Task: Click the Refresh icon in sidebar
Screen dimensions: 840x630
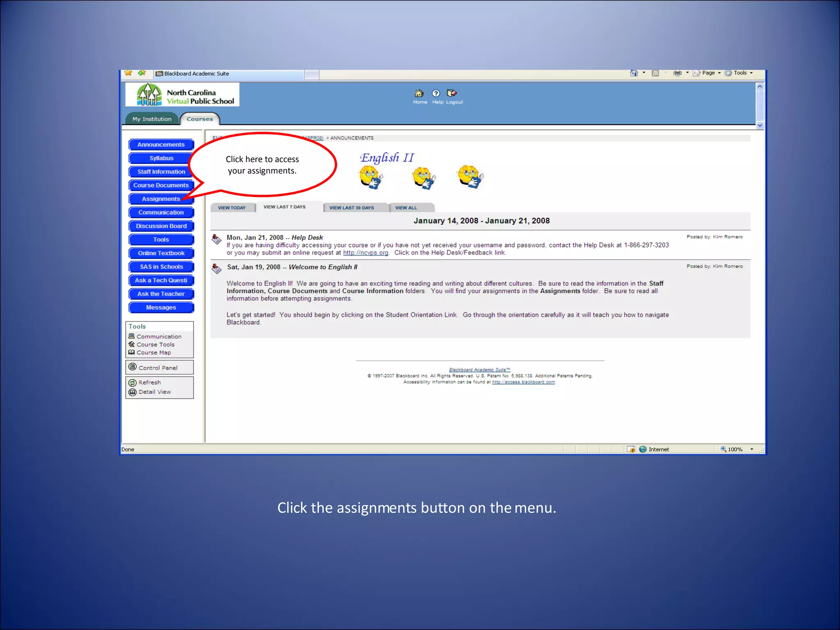Action: tap(132, 383)
